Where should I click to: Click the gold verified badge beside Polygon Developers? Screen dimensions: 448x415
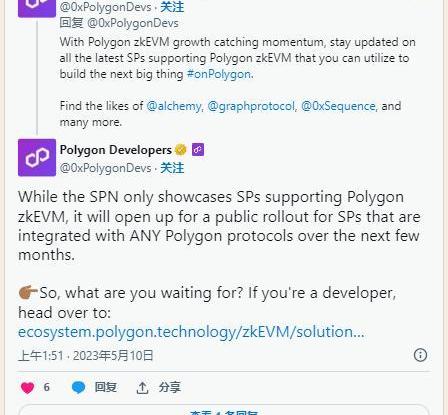click(x=181, y=150)
